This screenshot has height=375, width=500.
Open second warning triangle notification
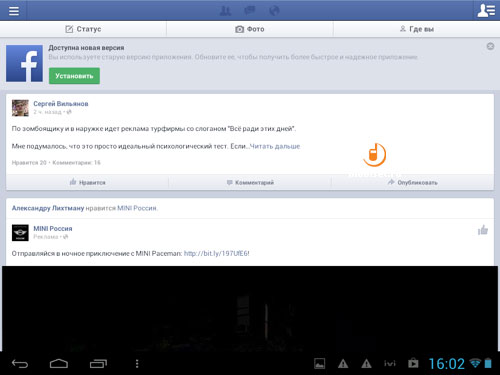(366, 364)
